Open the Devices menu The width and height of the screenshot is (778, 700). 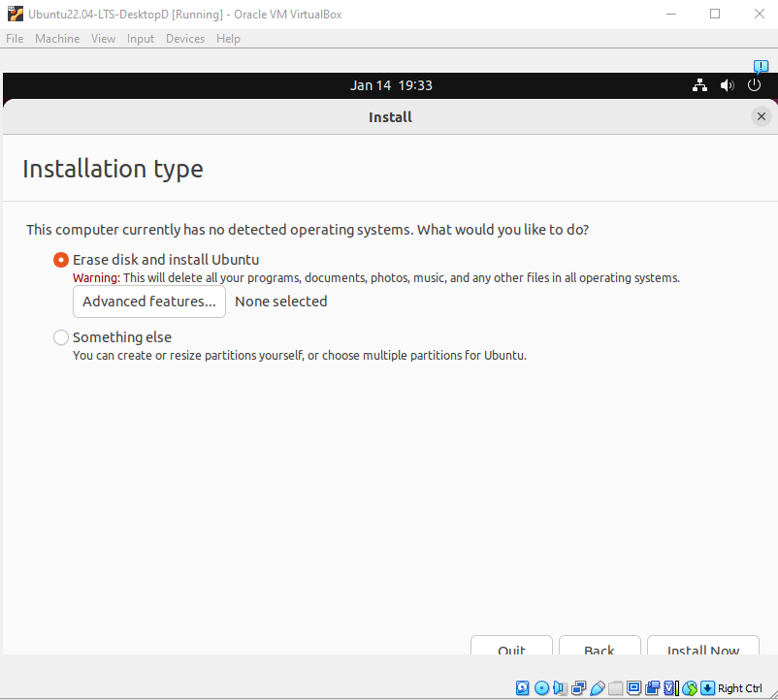(x=184, y=38)
